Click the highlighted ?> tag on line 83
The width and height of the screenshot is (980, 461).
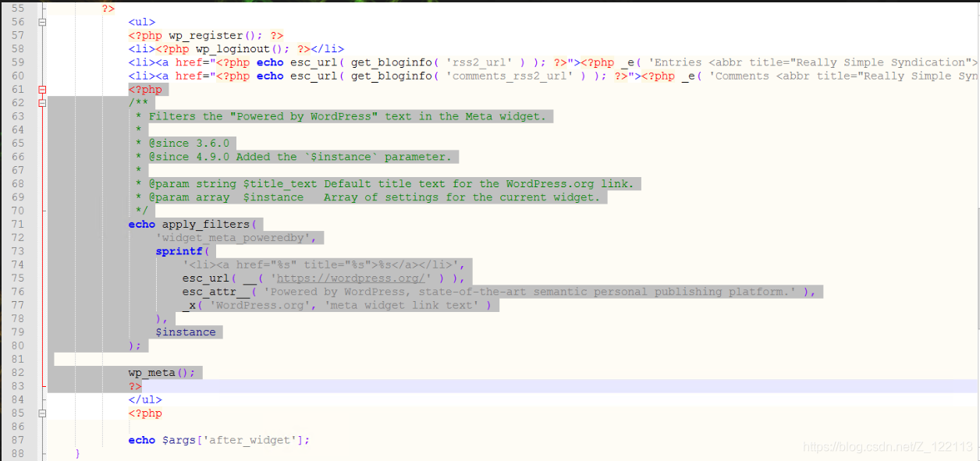click(x=133, y=385)
